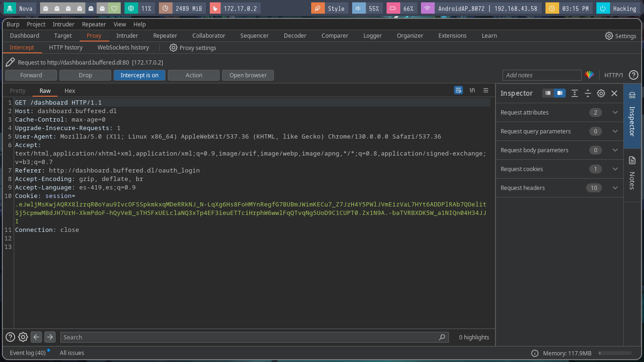Open the HTTP history sub-tab
Screen dimensions: 644x362
[x=66, y=48]
